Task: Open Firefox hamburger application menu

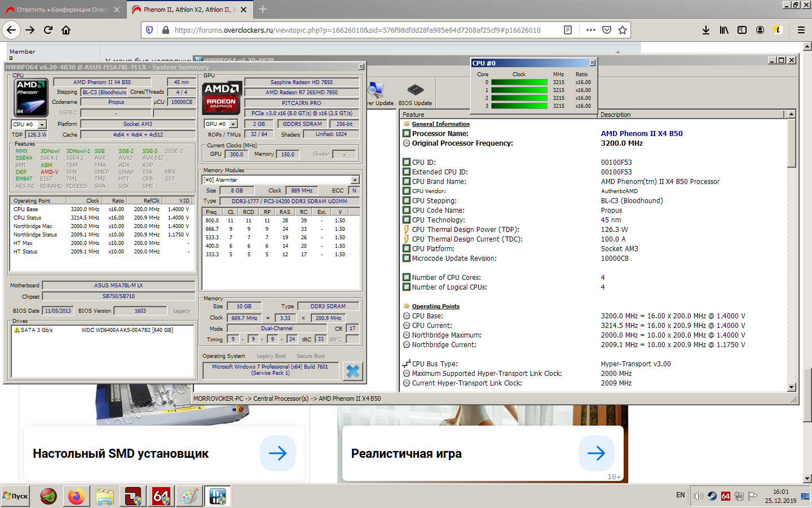Action: tap(801, 30)
